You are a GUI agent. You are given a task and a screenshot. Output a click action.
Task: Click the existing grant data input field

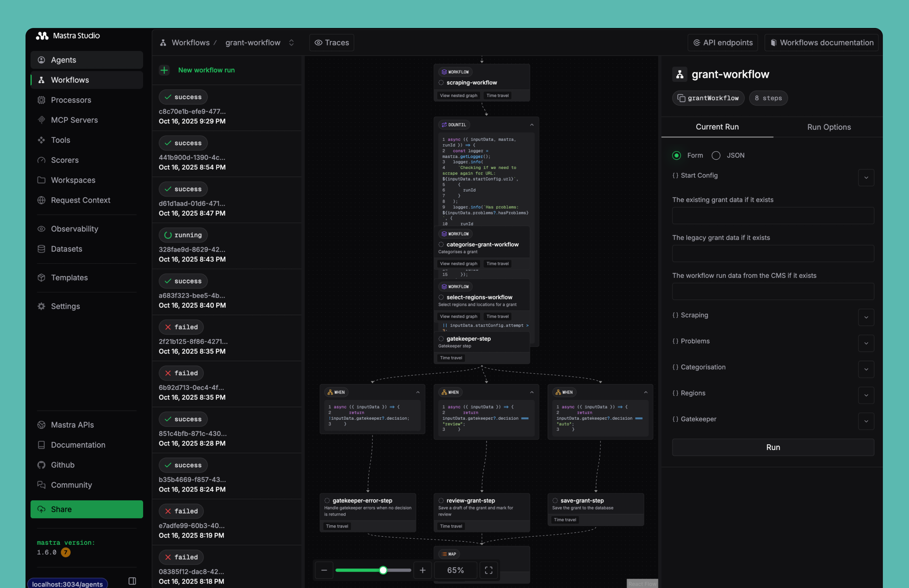point(773,216)
